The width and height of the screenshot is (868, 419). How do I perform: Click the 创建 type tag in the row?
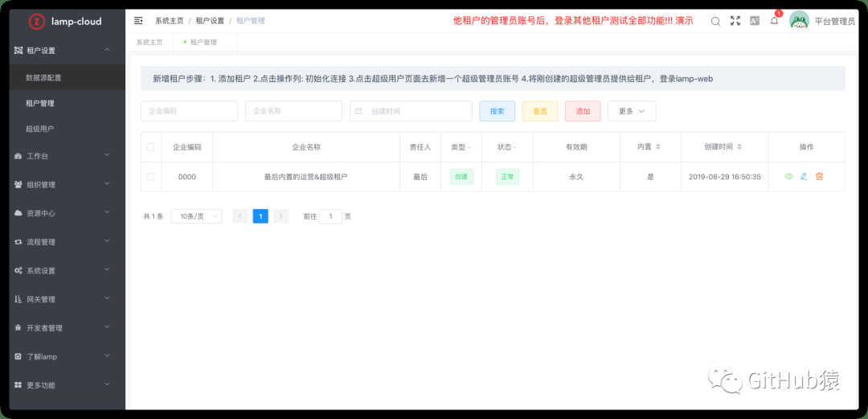[461, 177]
